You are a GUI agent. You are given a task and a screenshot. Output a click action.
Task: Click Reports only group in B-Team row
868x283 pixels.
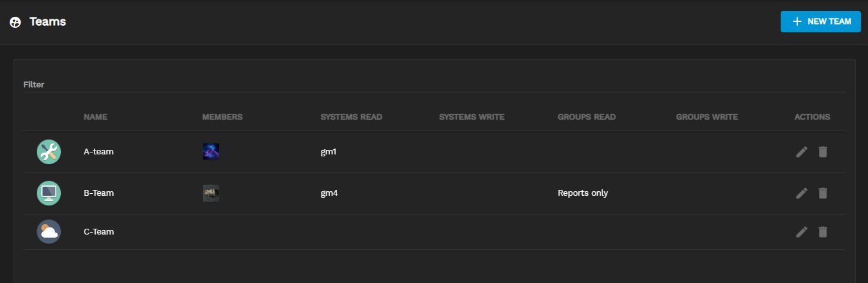click(x=582, y=193)
